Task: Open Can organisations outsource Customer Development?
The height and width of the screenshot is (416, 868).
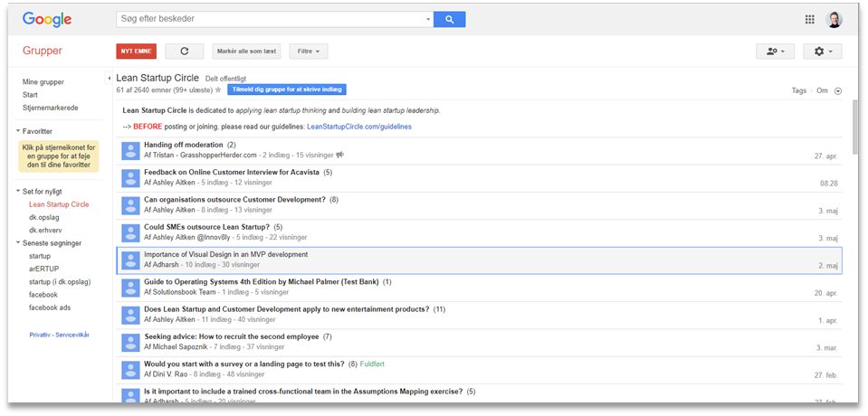Action: tap(234, 200)
